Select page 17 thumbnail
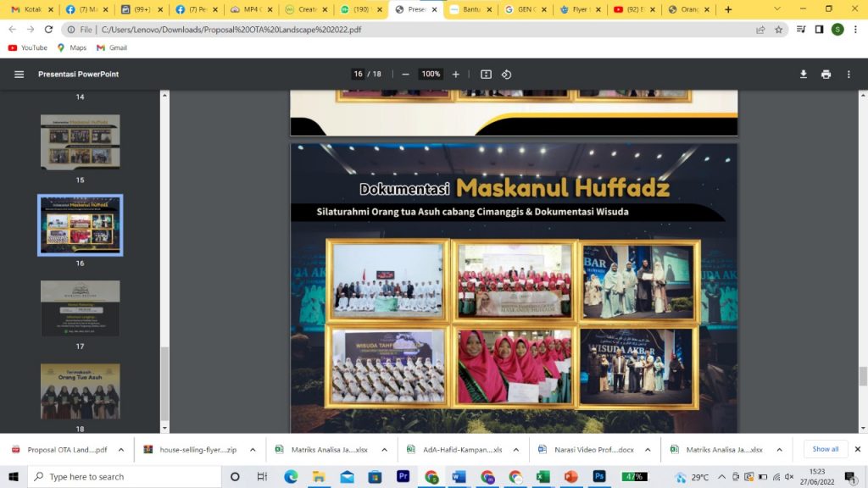The image size is (868, 488). 81,308
